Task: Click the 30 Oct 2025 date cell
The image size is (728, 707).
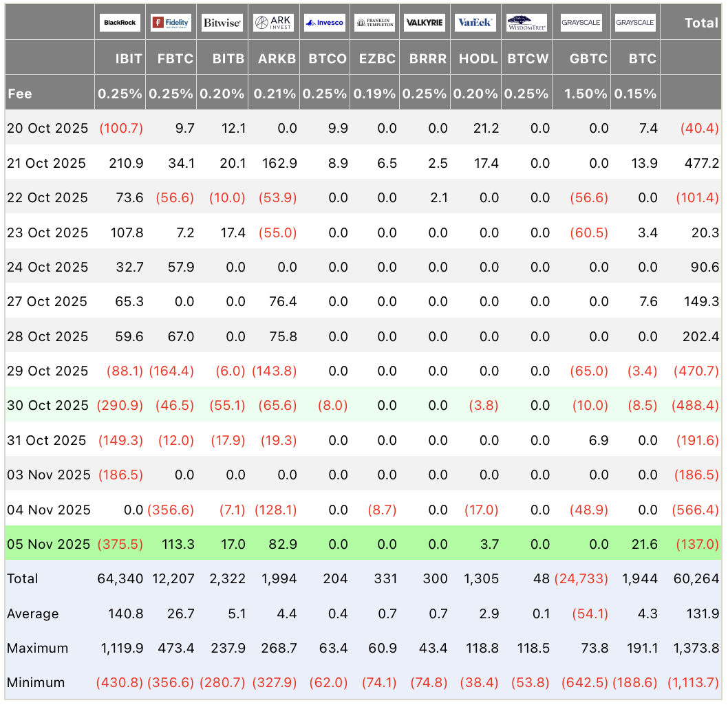Action: point(47,405)
